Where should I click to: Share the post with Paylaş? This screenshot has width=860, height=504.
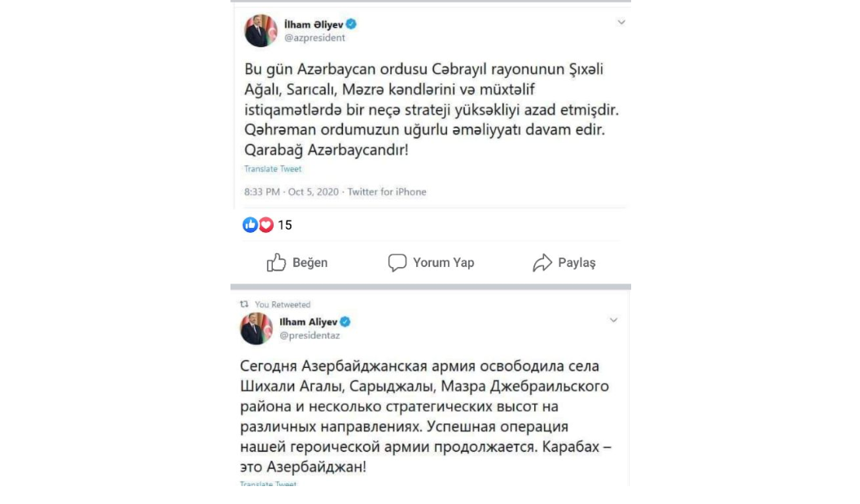(x=564, y=263)
